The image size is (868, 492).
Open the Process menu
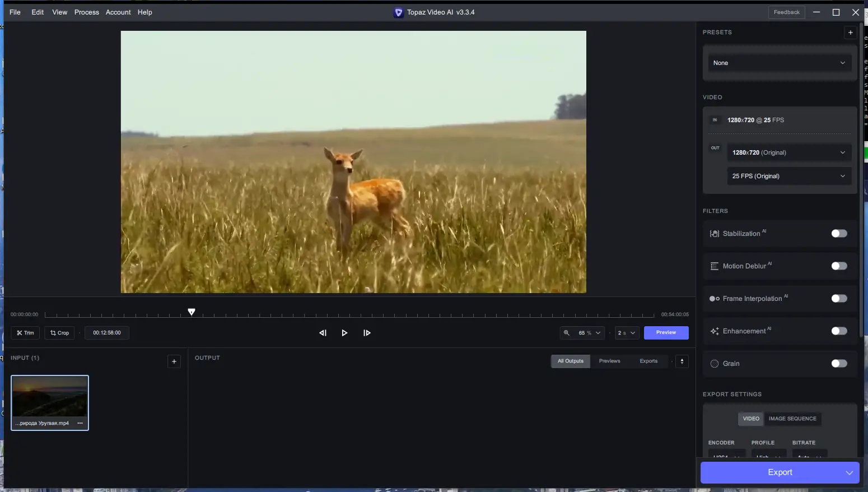point(86,12)
